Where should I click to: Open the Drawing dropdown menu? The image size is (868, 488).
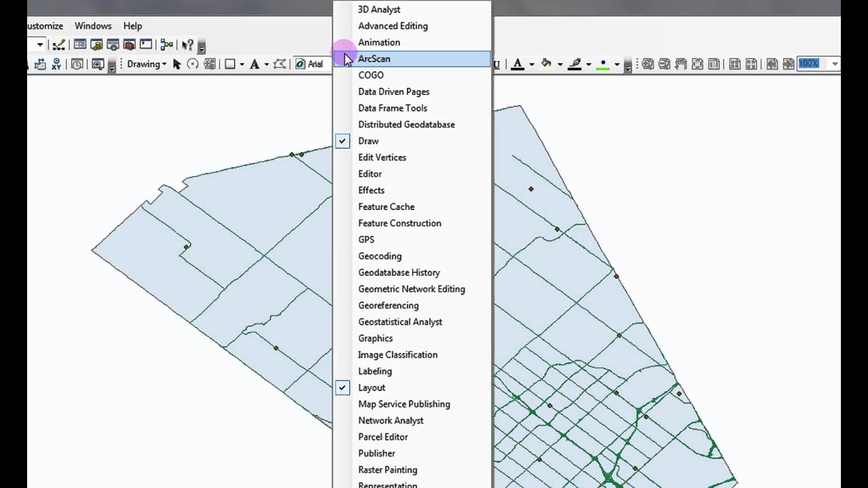[x=146, y=64]
